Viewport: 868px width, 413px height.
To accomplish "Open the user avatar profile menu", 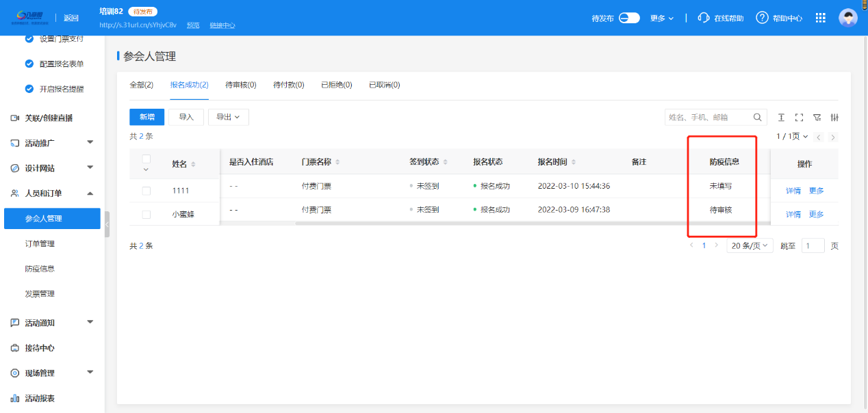I will click(x=848, y=18).
